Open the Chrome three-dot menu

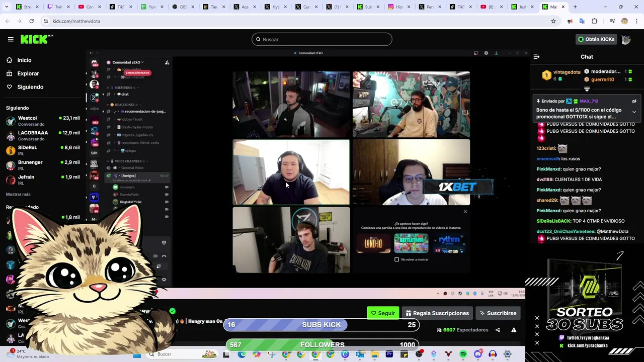(x=636, y=21)
